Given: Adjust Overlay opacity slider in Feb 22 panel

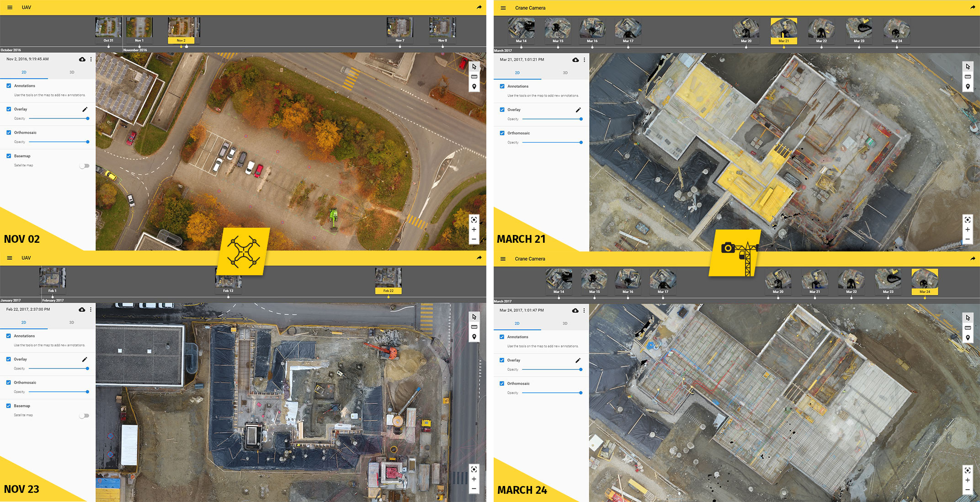Looking at the screenshot, I should [x=87, y=368].
